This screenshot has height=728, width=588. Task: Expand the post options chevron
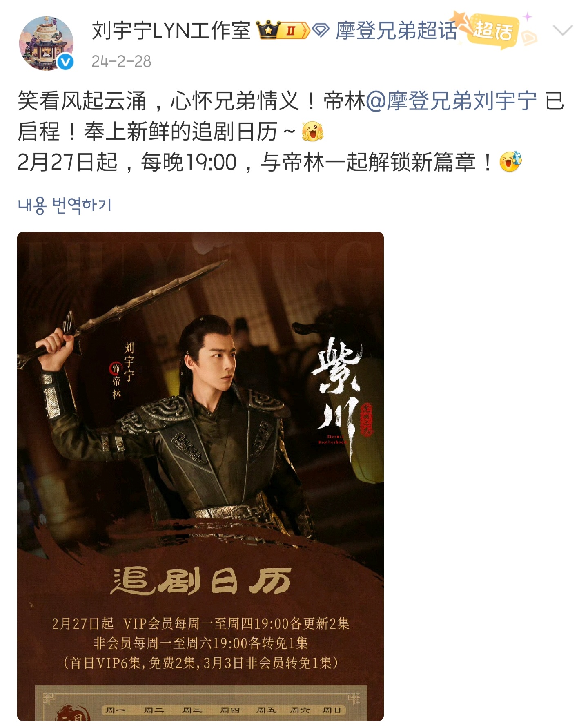click(563, 30)
